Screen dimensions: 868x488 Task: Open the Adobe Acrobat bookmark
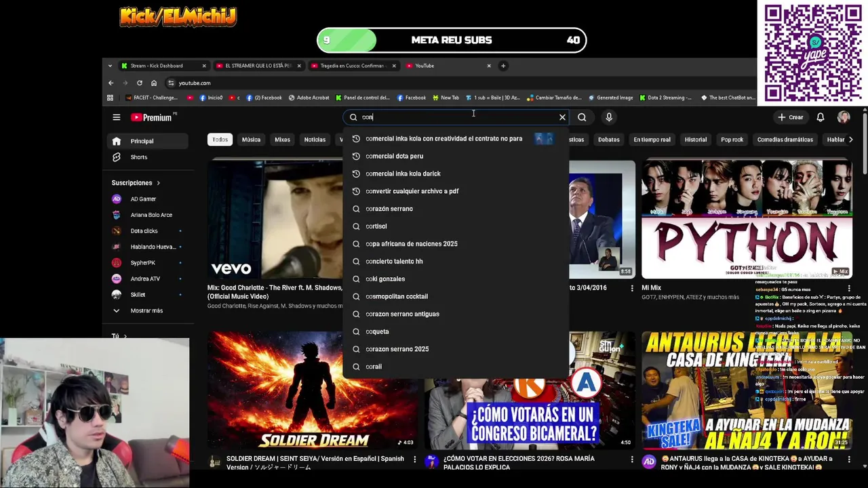coord(309,98)
